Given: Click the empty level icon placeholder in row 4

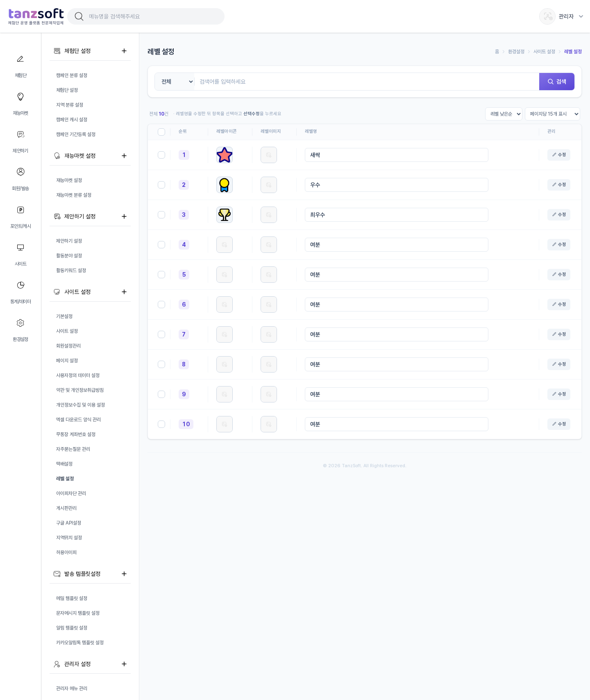Looking at the screenshot, I should (x=225, y=245).
